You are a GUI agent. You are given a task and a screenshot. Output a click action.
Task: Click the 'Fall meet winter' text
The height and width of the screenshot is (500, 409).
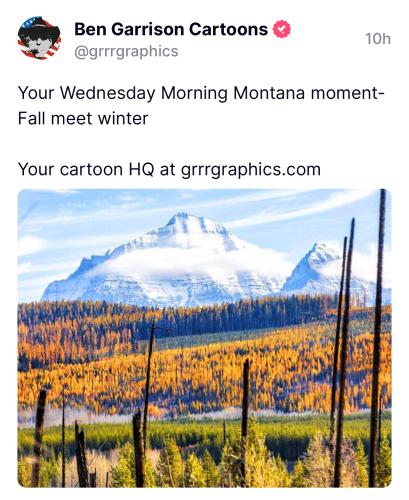coord(83,118)
